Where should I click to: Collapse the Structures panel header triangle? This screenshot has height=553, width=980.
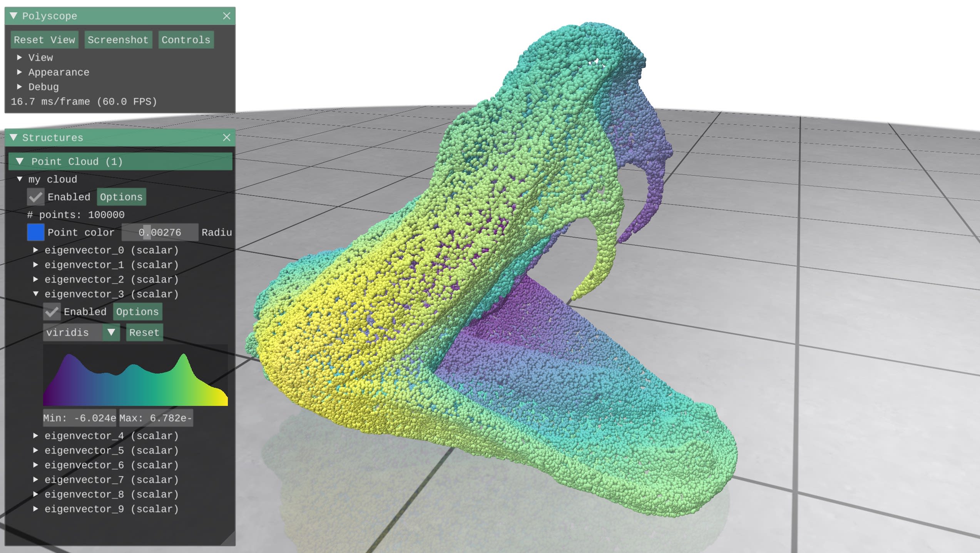tap(13, 138)
